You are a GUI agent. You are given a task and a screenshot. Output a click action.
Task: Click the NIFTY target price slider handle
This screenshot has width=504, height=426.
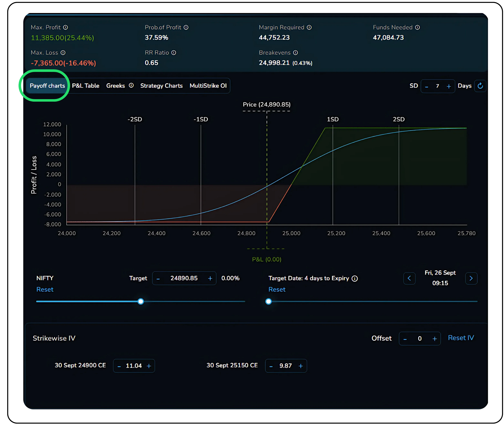pos(141,301)
